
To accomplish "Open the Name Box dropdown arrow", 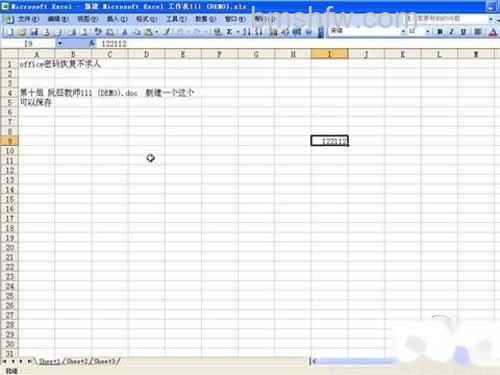I will click(60, 44).
